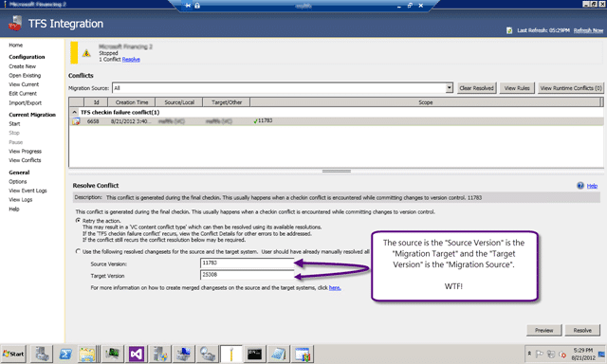Click the Refresh Now link

point(588,30)
